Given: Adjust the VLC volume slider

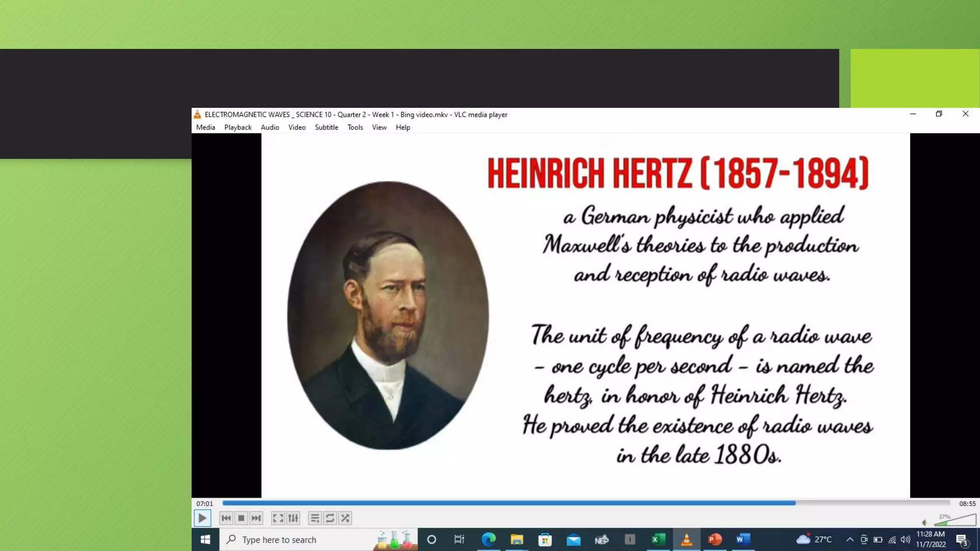Looking at the screenshot, I should (955, 520).
